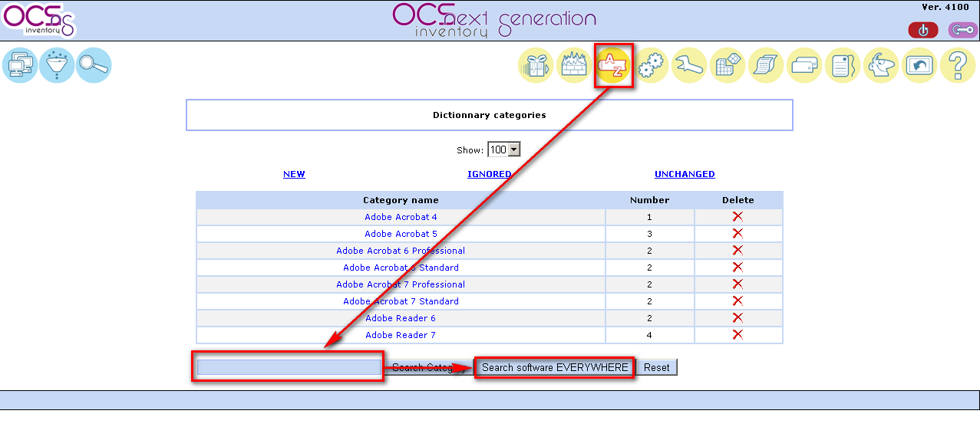980x427 pixels.
Task: Click Search software EVERYWHERE button
Action: [x=555, y=368]
